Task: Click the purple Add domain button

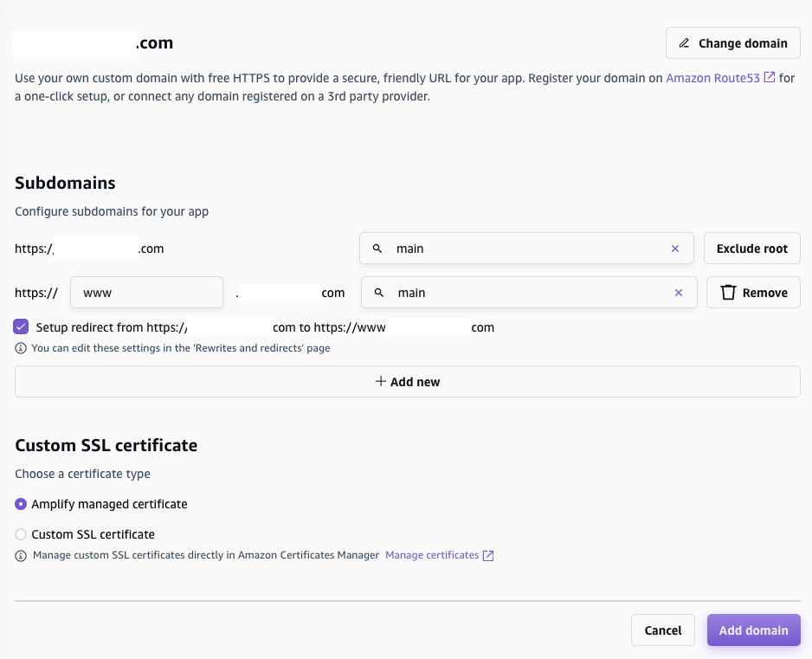Action: coord(753,630)
